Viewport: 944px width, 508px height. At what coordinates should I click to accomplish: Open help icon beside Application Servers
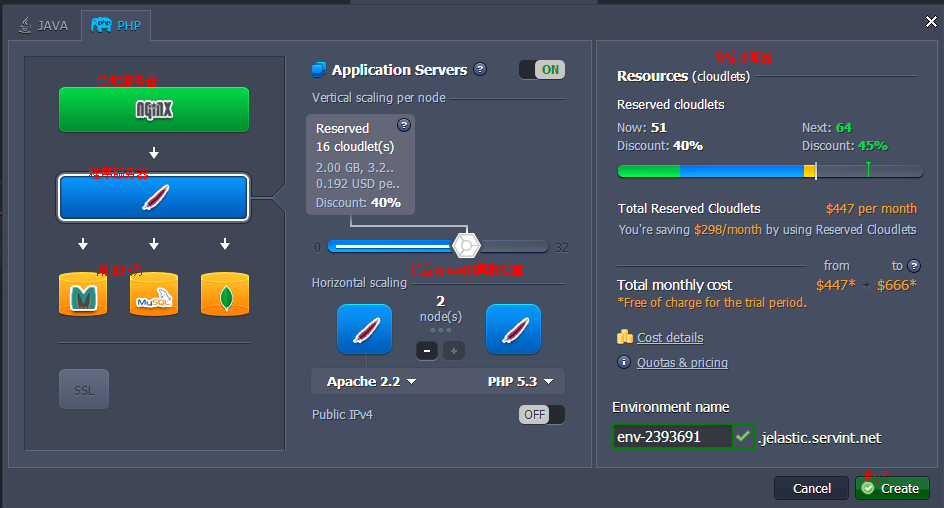(x=481, y=69)
